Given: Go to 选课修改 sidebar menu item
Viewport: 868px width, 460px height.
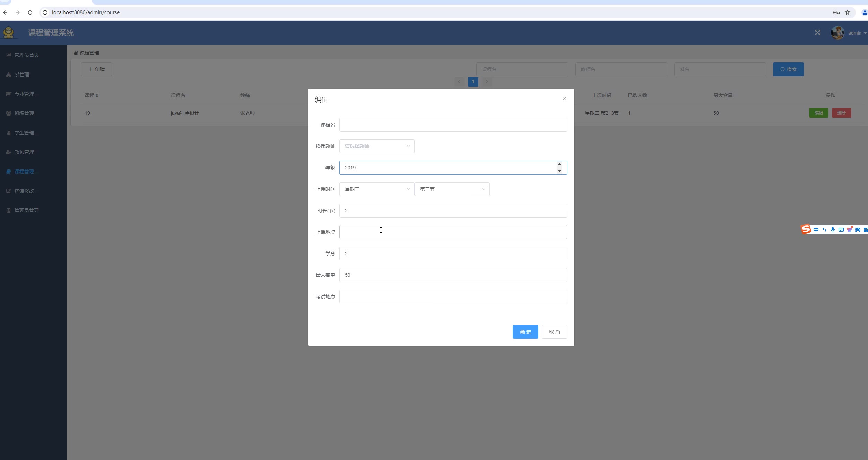Looking at the screenshot, I should coord(24,191).
